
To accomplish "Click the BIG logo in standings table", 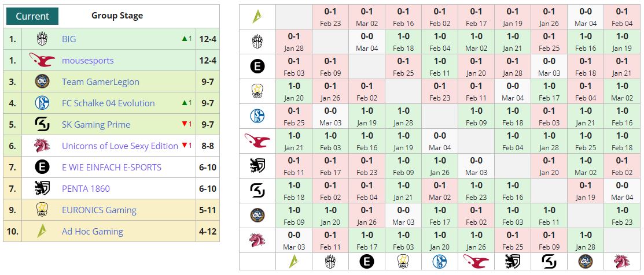I will pyautogui.click(x=42, y=39).
